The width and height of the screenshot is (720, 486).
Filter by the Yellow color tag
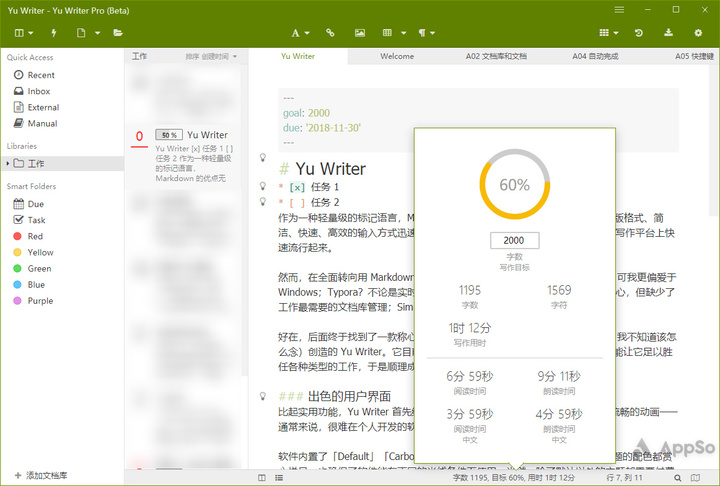pyautogui.click(x=34, y=252)
